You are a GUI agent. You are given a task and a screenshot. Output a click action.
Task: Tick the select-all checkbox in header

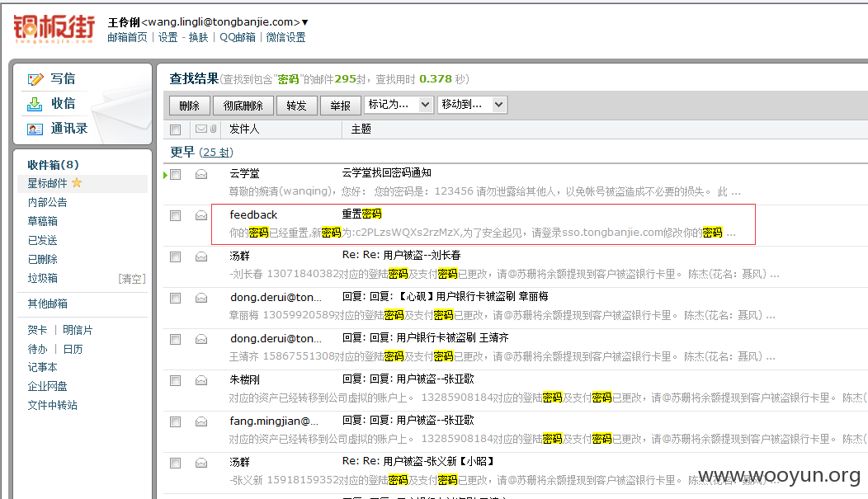(x=176, y=129)
